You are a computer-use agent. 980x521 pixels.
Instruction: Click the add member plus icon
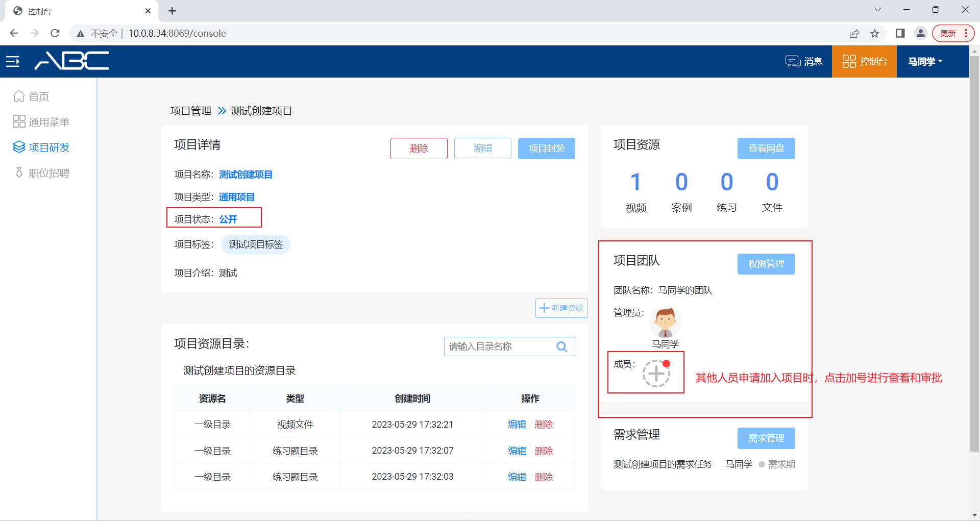(x=656, y=374)
